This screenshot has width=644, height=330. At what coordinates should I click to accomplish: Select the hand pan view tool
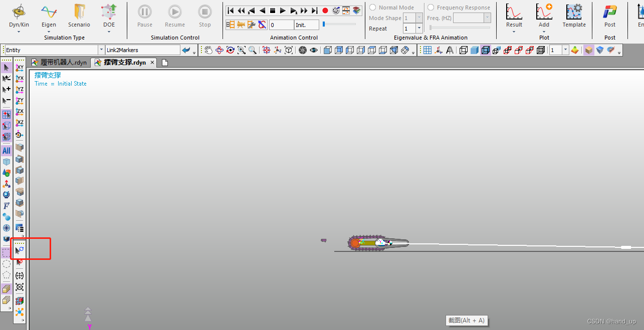(208, 50)
